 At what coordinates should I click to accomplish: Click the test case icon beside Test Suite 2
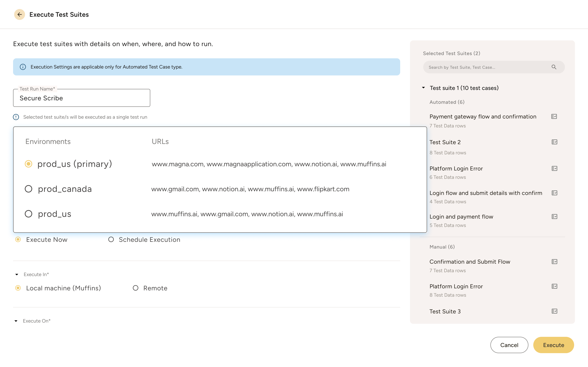554,142
